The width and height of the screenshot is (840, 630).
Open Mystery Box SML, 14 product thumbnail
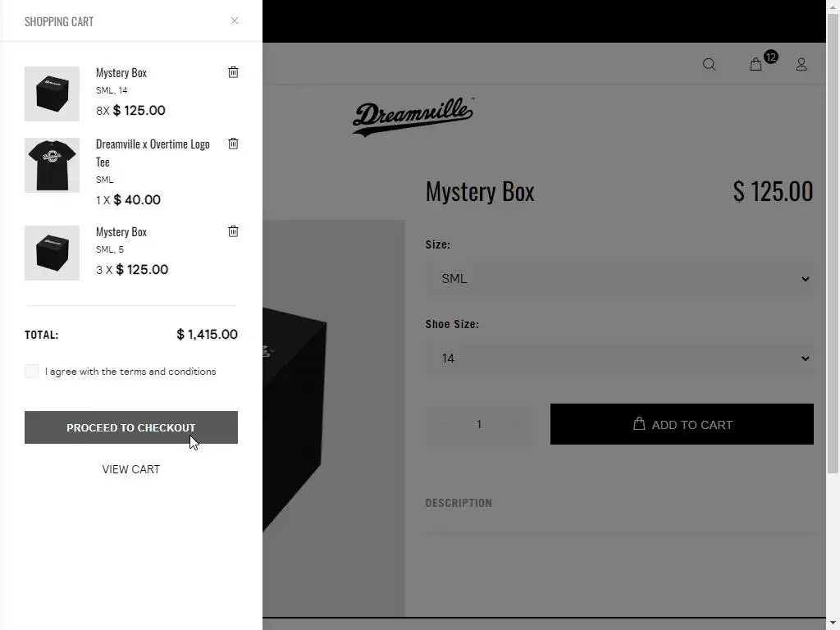[x=52, y=94]
